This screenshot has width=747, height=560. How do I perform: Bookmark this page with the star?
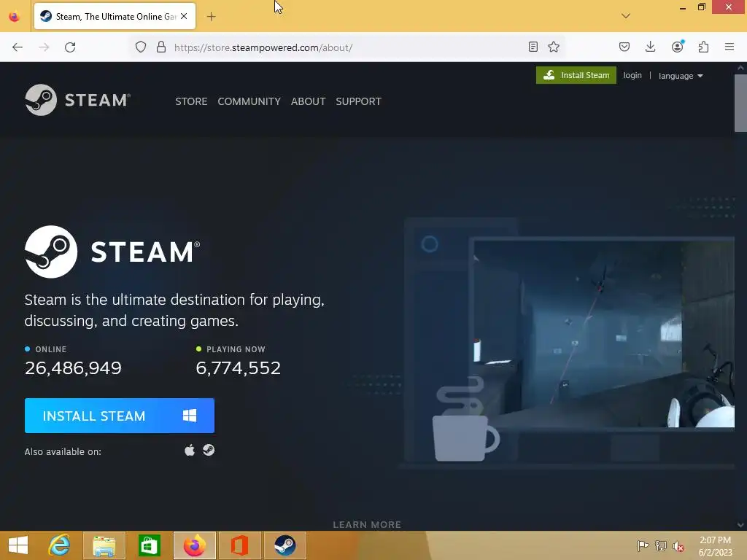click(x=554, y=47)
